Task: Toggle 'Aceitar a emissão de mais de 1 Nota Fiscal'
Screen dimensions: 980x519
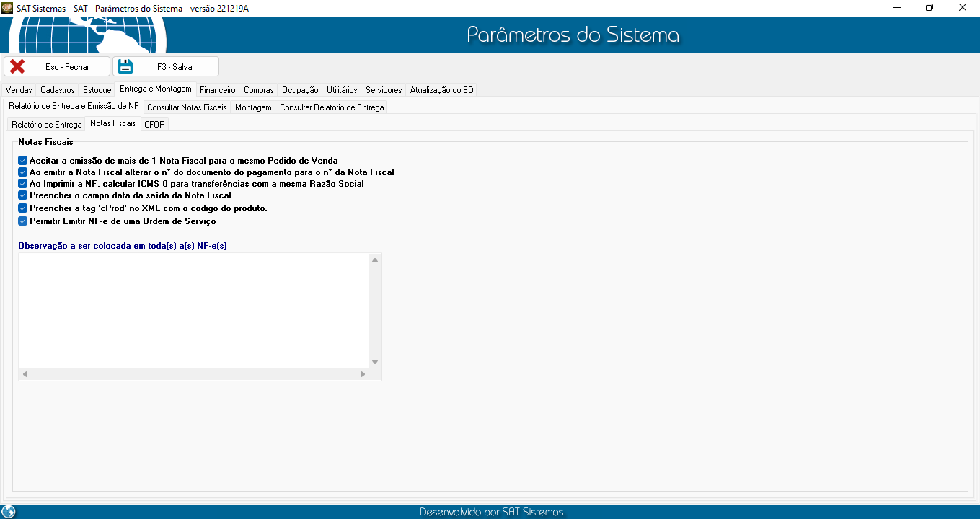Action: point(23,161)
